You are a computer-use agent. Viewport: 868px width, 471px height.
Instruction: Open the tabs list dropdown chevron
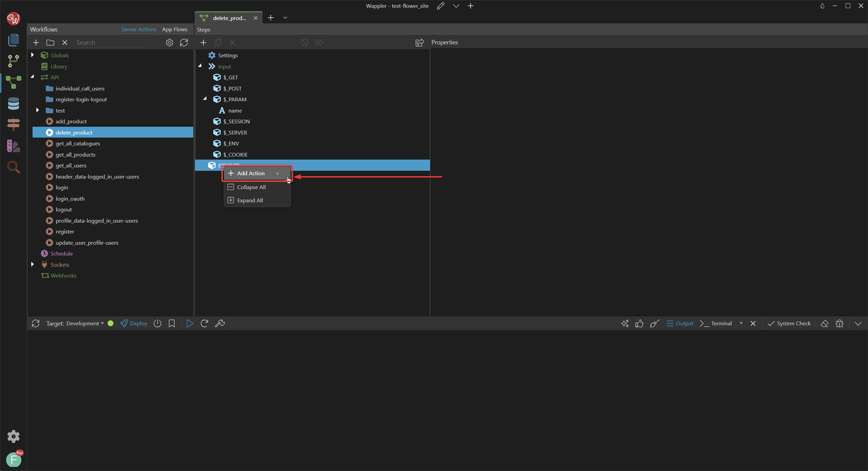(x=285, y=18)
